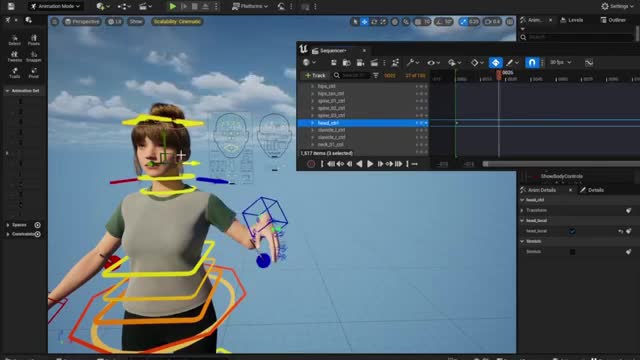The width and height of the screenshot is (640, 360).
Task: Open the Perspective view mode menu
Action: pyautogui.click(x=82, y=22)
